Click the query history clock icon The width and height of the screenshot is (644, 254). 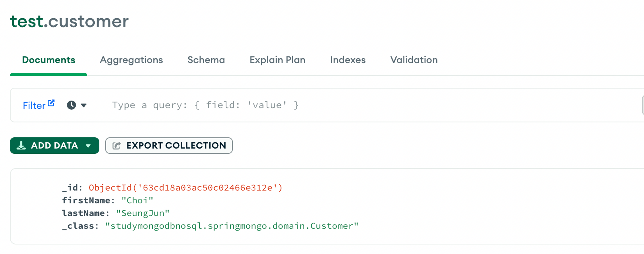point(71,105)
